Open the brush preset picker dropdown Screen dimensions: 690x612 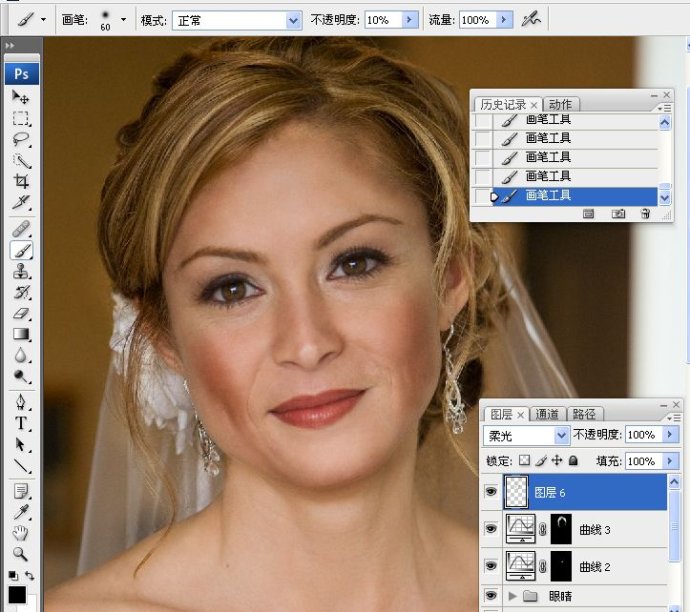tap(123, 19)
